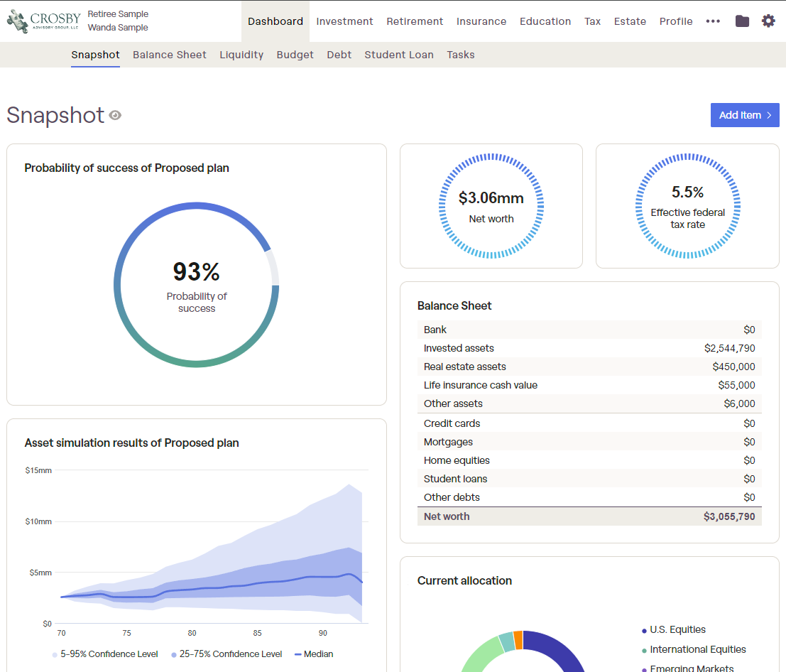Click the Life insurance cash value row

coord(589,385)
